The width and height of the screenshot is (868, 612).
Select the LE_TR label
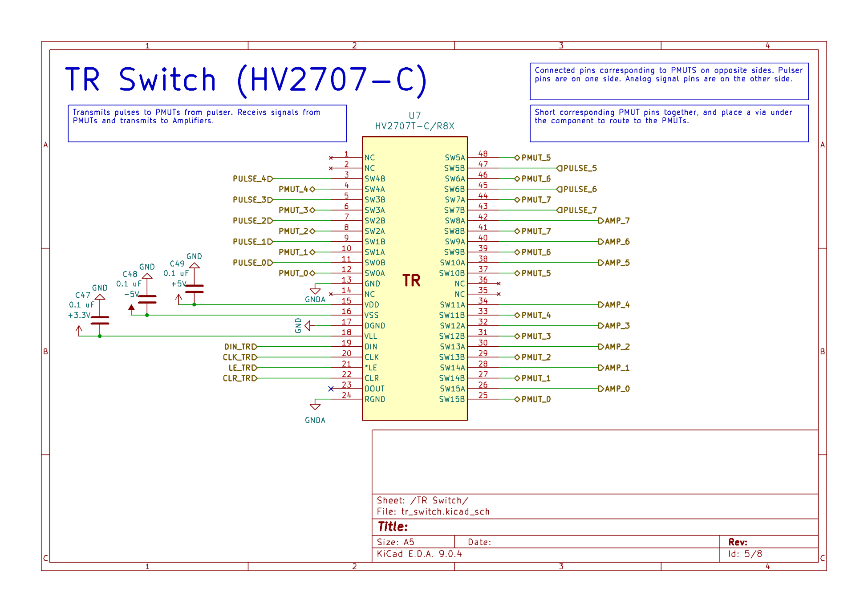coord(243,368)
